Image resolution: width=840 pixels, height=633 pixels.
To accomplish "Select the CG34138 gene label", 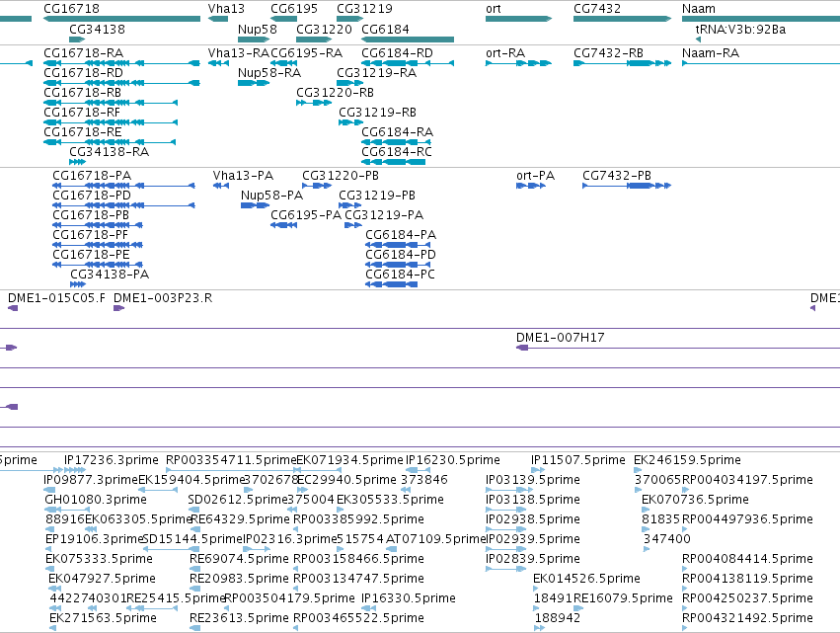I will [x=97, y=29].
